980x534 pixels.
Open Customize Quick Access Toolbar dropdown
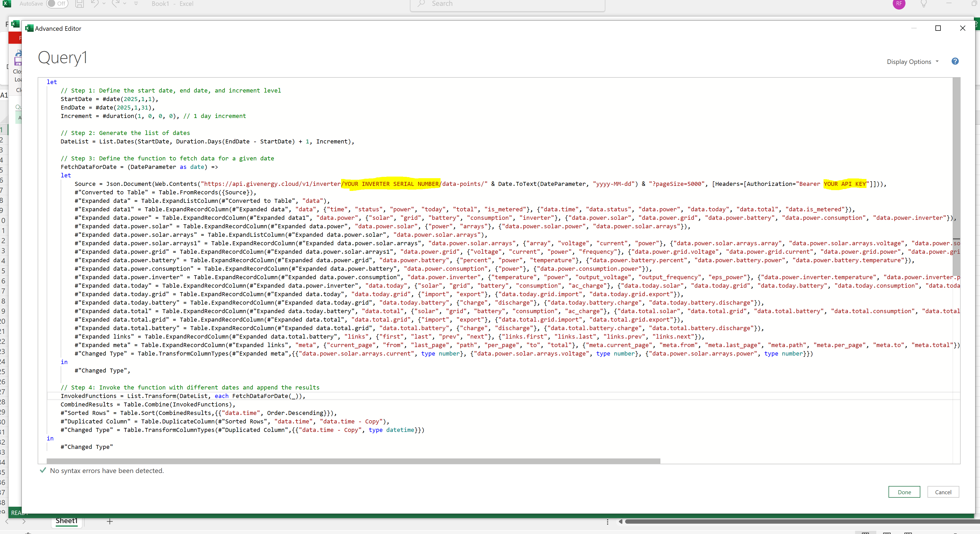[x=136, y=3]
